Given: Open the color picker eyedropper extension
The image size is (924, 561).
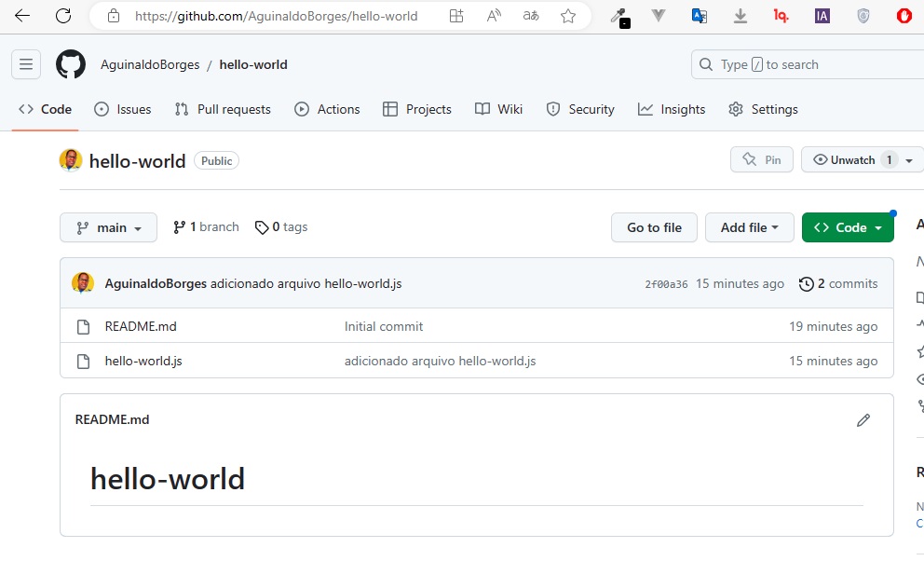Looking at the screenshot, I should pyautogui.click(x=619, y=17).
